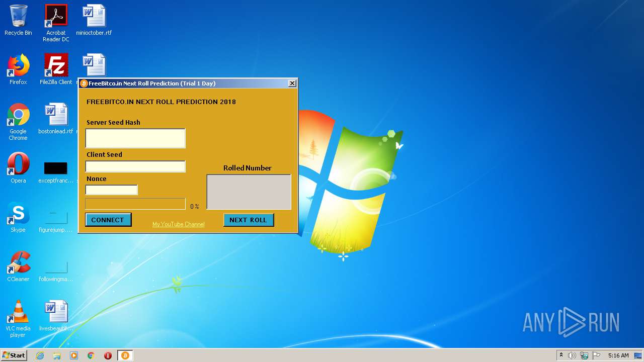
Task: Open minioctober.rtf document icon
Action: (94, 20)
